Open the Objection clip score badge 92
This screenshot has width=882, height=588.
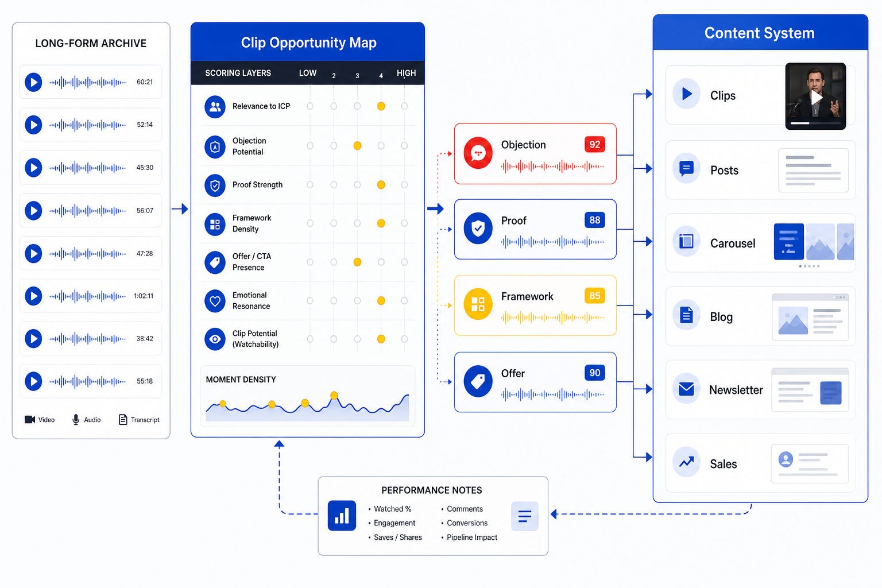pos(595,145)
